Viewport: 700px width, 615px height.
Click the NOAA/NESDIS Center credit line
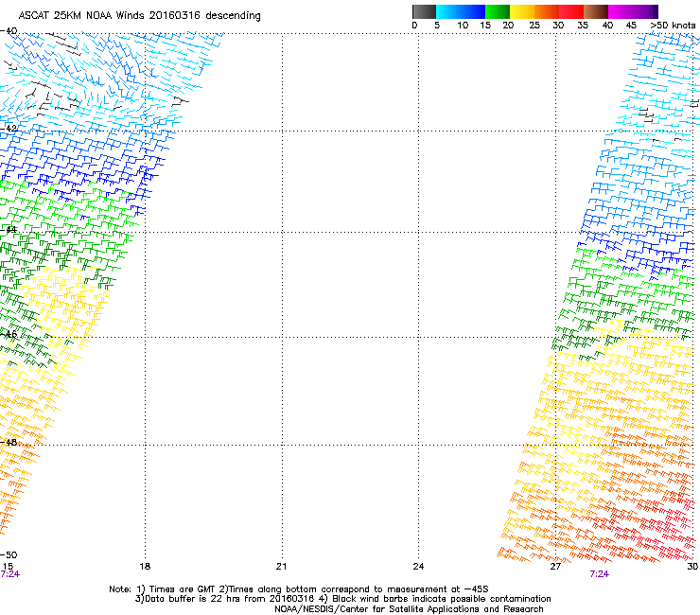point(409,609)
